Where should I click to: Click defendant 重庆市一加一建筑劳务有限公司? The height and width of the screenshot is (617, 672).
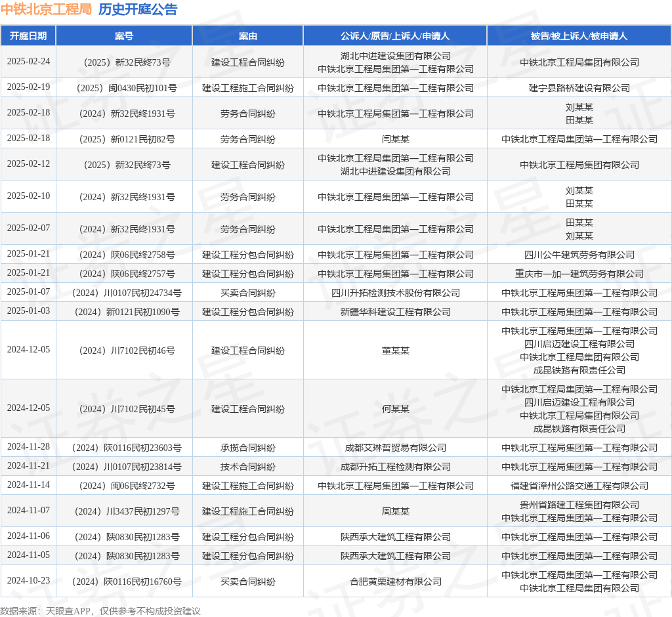pos(579,274)
